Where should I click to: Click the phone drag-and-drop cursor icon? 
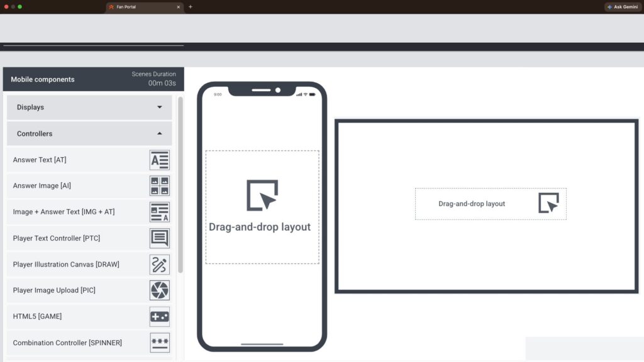tap(262, 195)
